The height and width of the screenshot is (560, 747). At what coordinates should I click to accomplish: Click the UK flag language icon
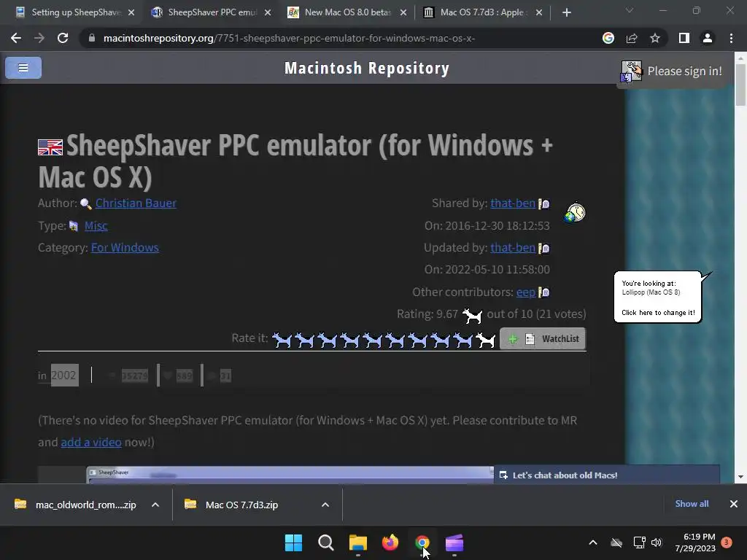pos(50,147)
